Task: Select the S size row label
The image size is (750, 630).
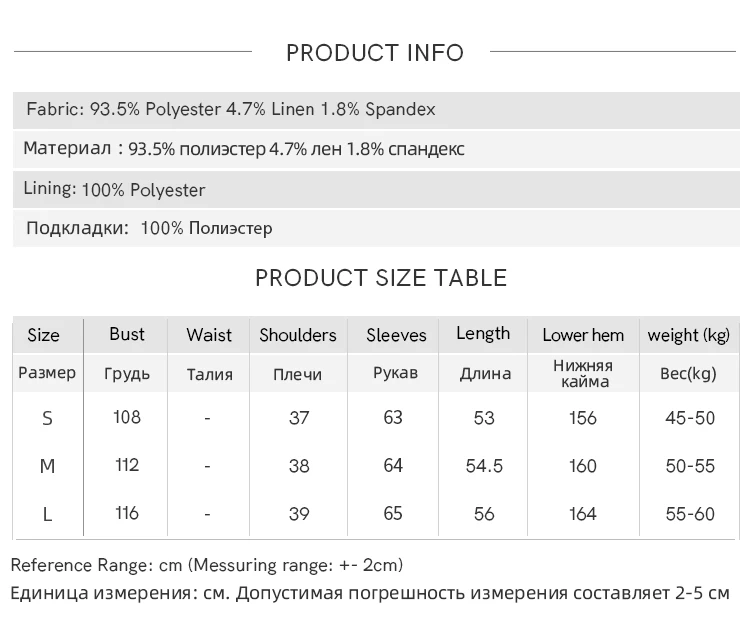Action: coord(47,418)
